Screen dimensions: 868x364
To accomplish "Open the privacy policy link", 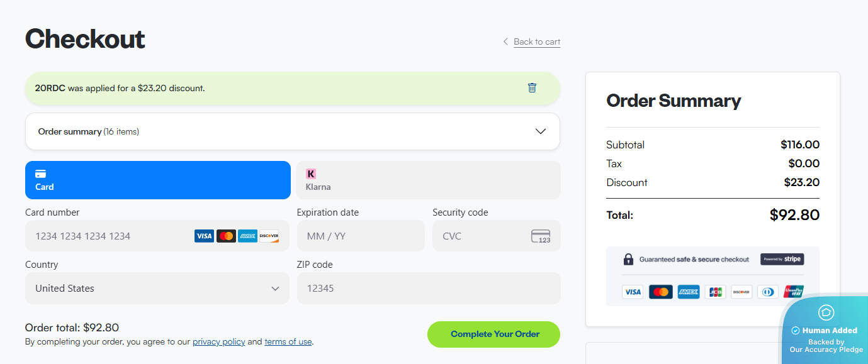I will coord(218,342).
